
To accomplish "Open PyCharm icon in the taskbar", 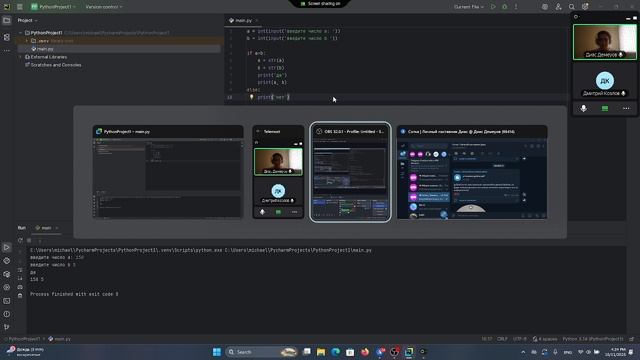I will 409,352.
